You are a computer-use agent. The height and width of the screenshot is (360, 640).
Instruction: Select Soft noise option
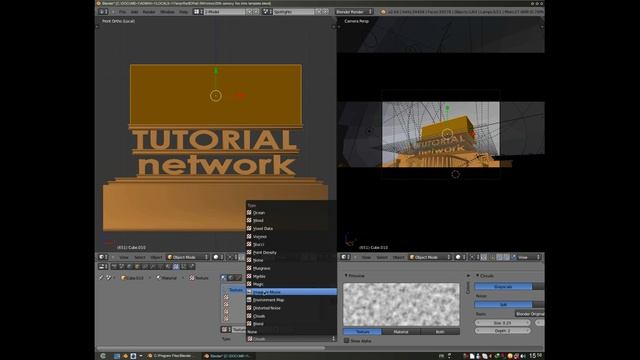503,304
